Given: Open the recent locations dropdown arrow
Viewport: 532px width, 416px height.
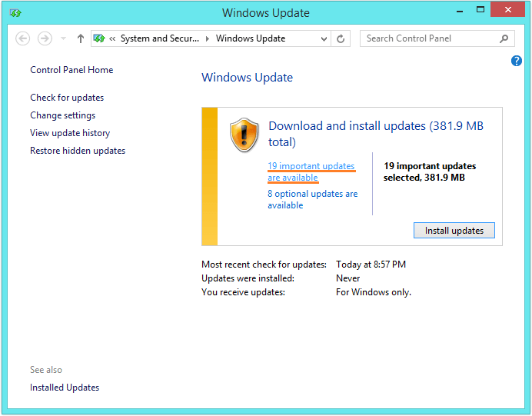Looking at the screenshot, I should point(63,38).
